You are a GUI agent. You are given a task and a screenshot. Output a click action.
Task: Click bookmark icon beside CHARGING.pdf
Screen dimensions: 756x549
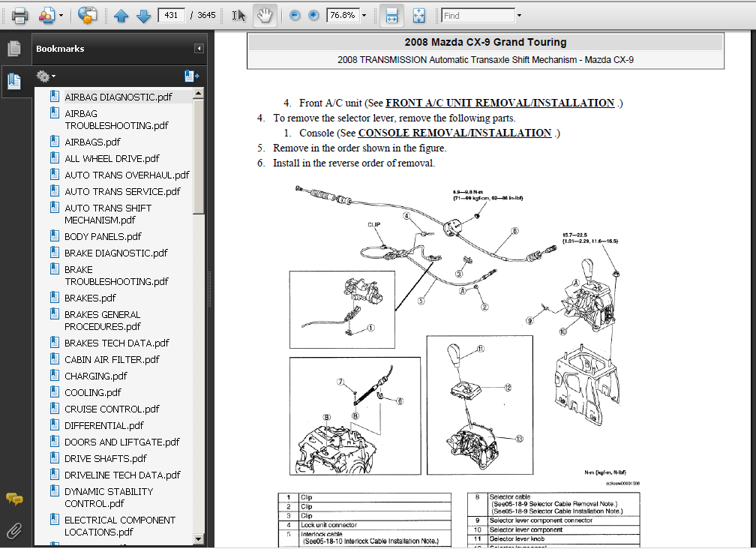55,375
